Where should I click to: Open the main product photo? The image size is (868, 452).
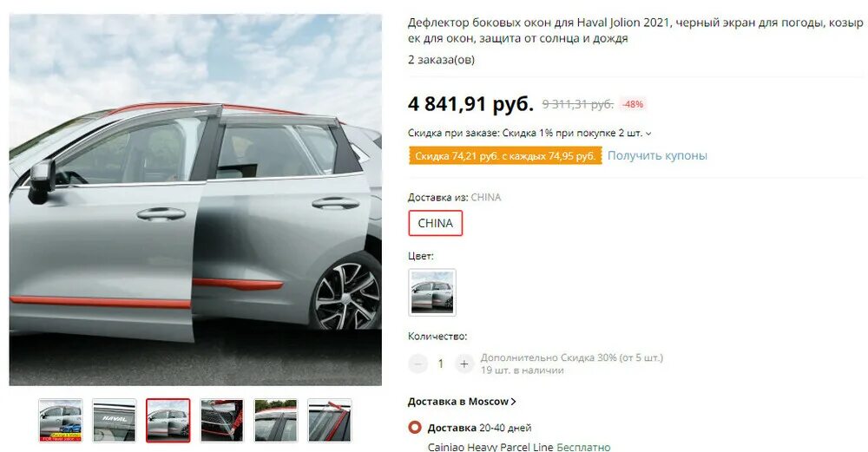click(x=195, y=200)
